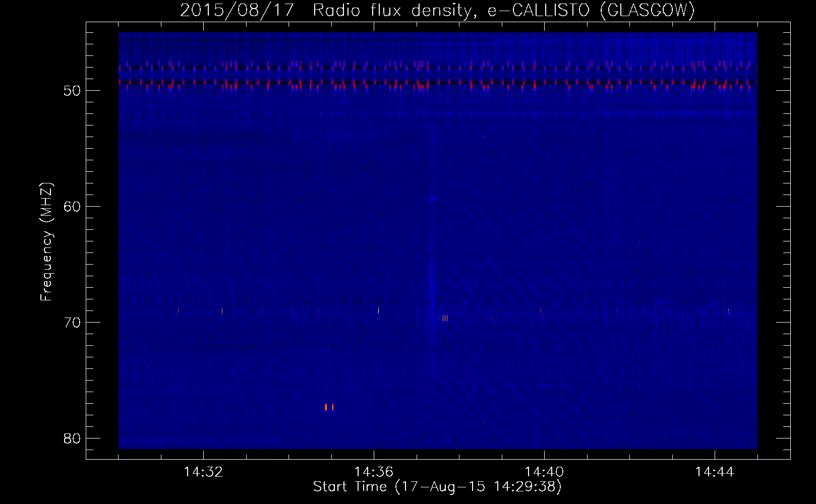Select the date 2015/08/17 in the title
Viewport: 816px width, 504px height.
[237, 11]
